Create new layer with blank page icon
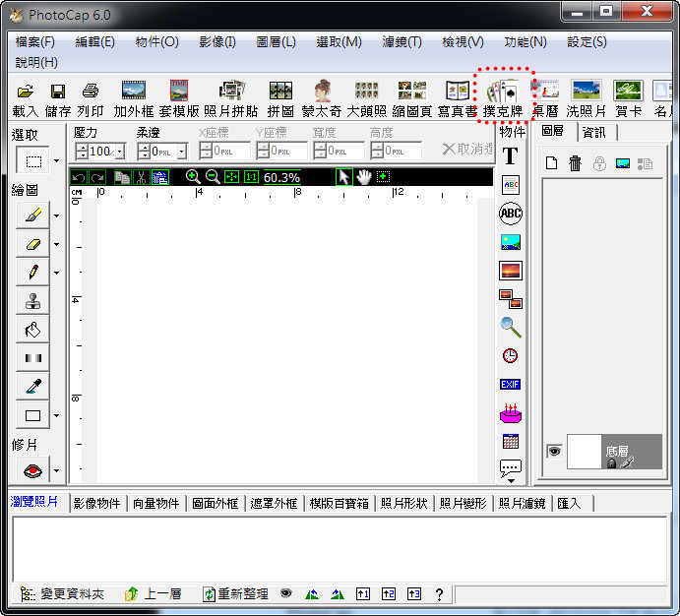The image size is (680, 616). coord(551,163)
